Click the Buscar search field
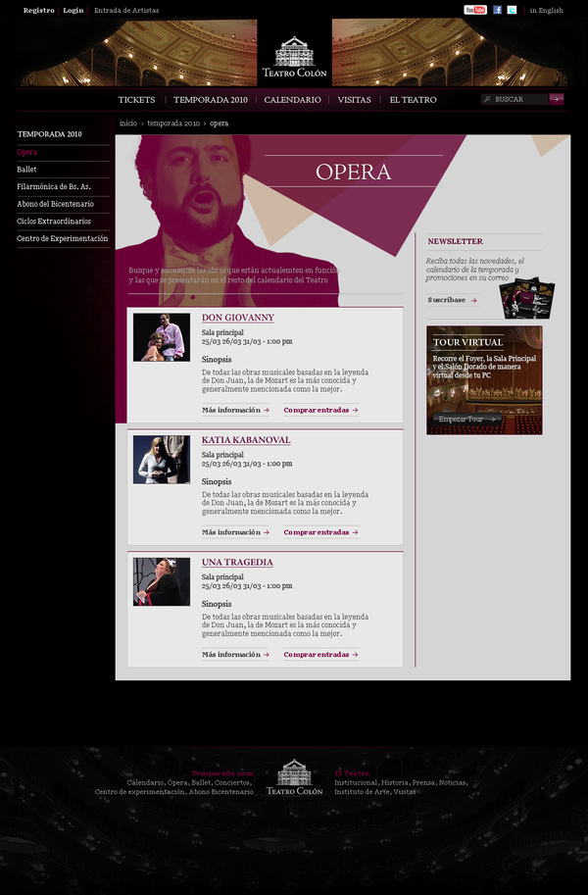Image resolution: width=588 pixels, height=895 pixels. 514,99
